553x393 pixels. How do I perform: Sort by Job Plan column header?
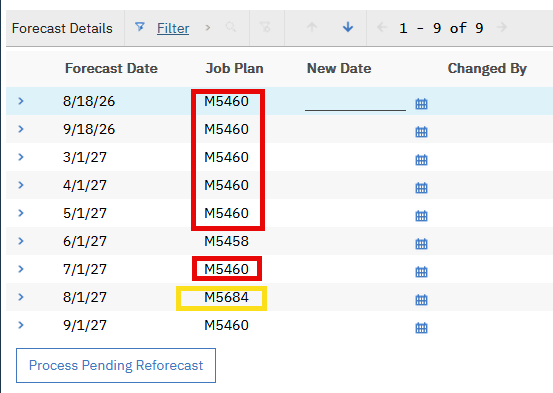[x=235, y=68]
